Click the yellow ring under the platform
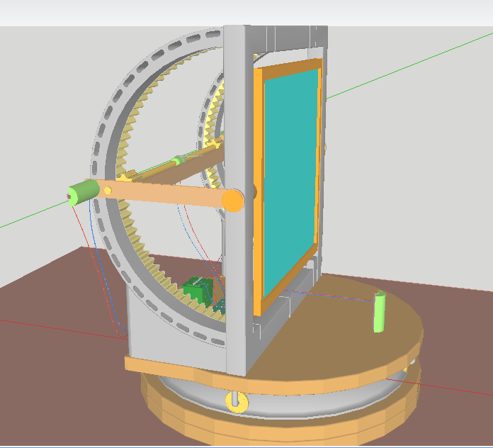The height and width of the screenshot is (448, 493). [x=237, y=401]
